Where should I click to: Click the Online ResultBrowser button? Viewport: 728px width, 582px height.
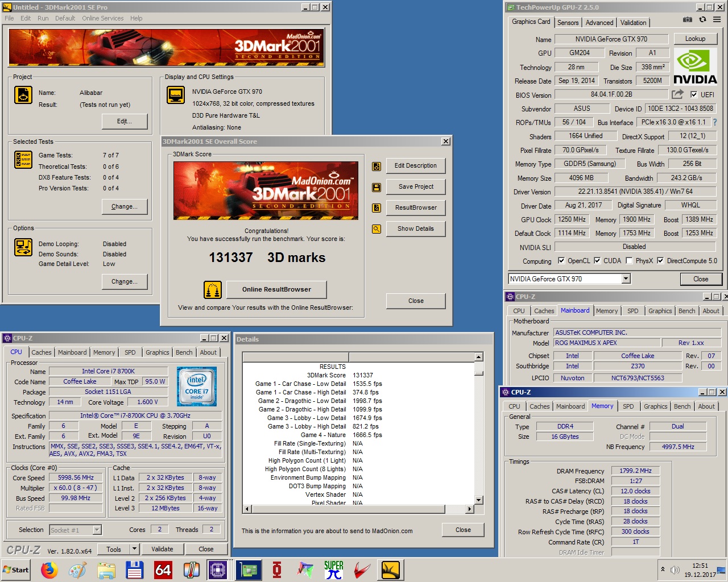click(x=276, y=289)
